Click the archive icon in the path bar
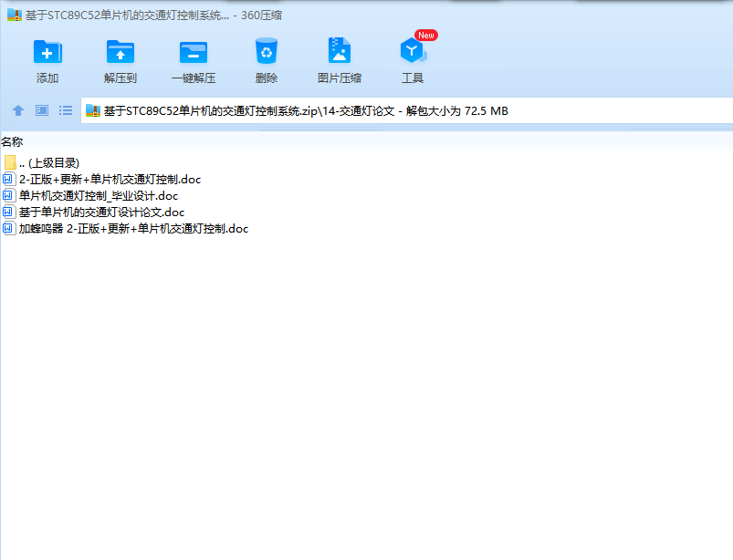 pos(93,110)
